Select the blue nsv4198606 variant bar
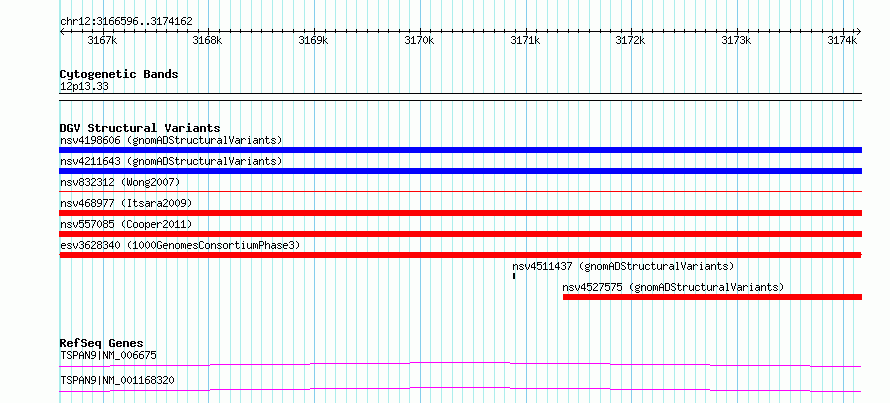890x403 pixels. pyautogui.click(x=460, y=150)
